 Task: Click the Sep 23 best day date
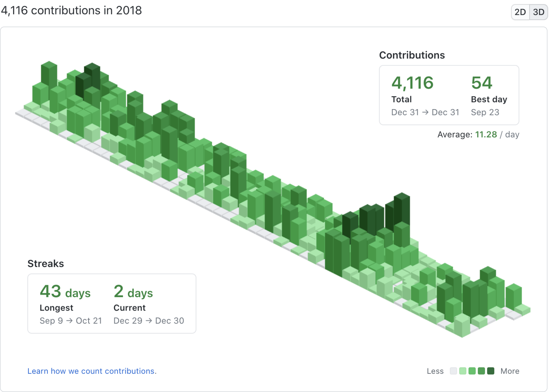485,112
